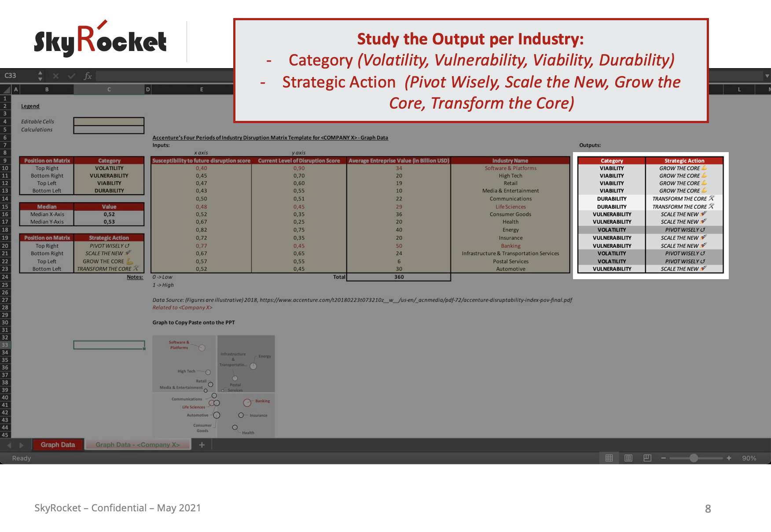
Task: Select column C header
Action: 109,89
